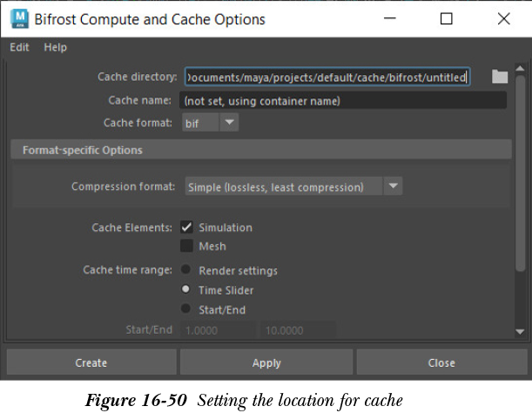Open the Edit menu
The width and height of the screenshot is (532, 413).
pyautogui.click(x=19, y=48)
